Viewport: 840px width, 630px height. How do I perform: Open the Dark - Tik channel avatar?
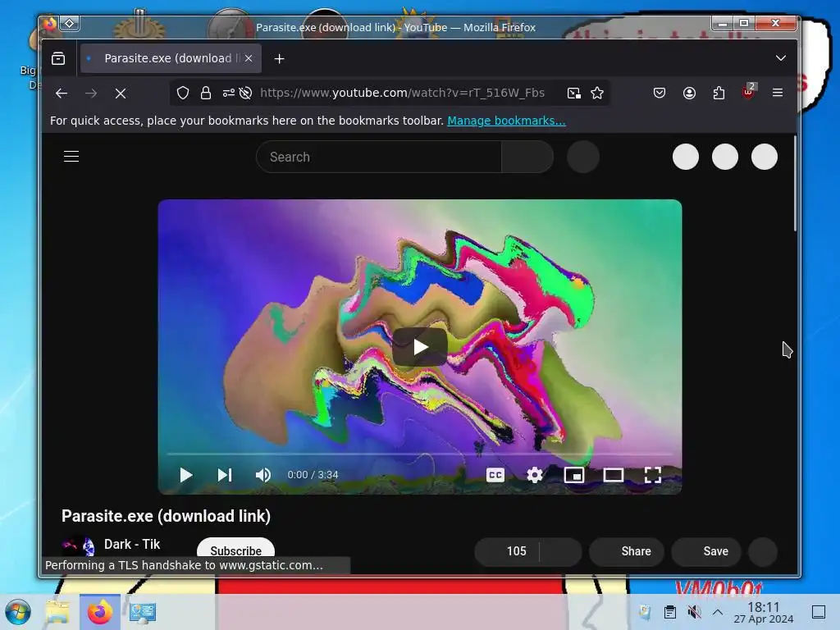78,546
